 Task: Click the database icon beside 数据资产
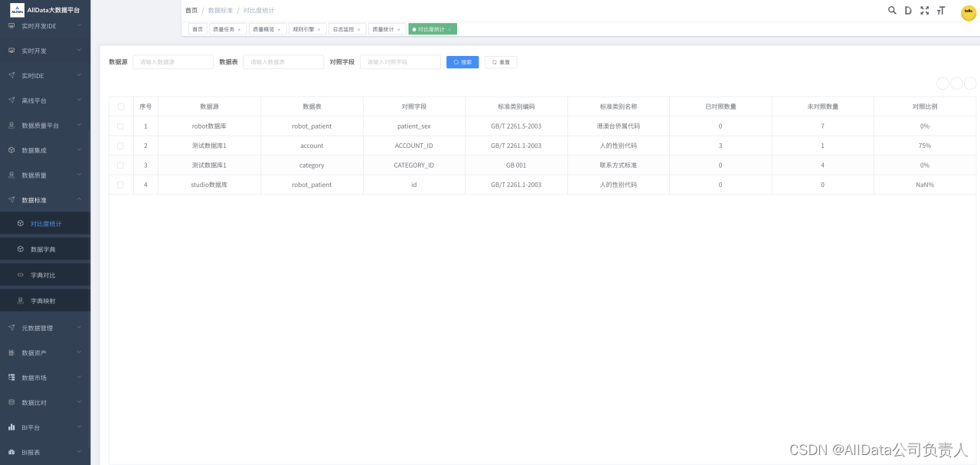[11, 353]
